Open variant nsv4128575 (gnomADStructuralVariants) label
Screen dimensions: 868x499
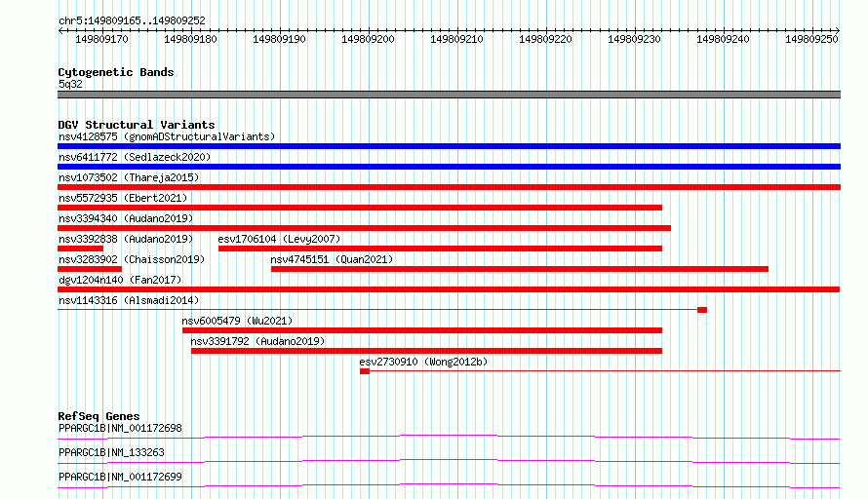click(x=167, y=136)
